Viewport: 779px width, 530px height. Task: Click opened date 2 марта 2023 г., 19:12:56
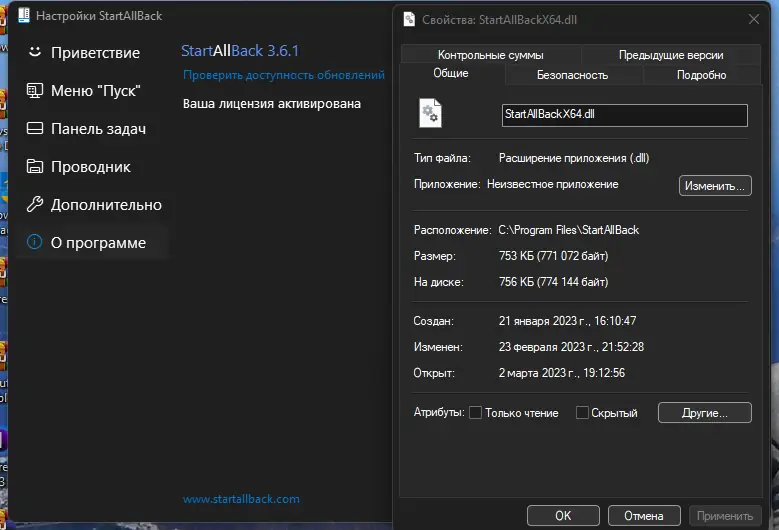(x=562, y=373)
